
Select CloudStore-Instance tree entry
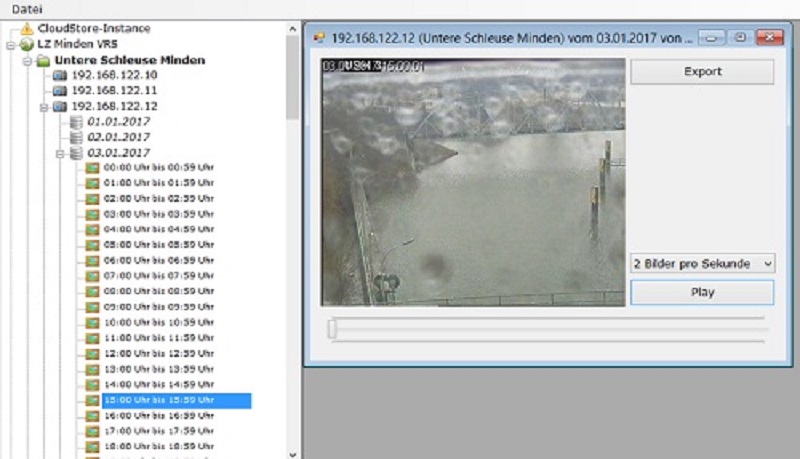tap(94, 29)
